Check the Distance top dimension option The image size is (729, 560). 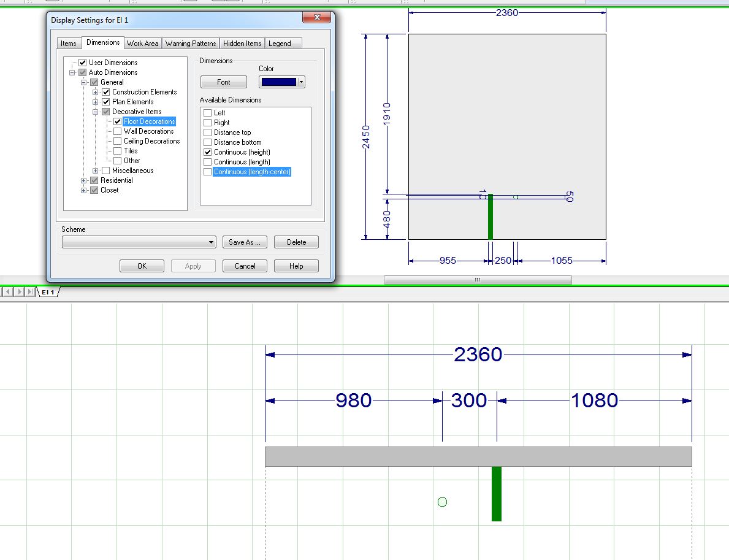point(208,132)
